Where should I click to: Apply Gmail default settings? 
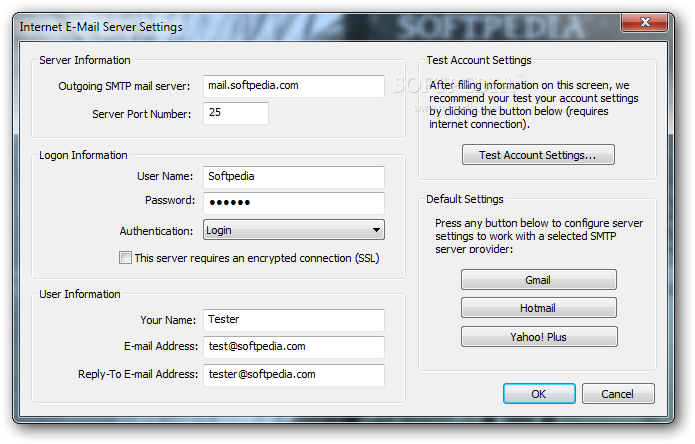(x=539, y=280)
